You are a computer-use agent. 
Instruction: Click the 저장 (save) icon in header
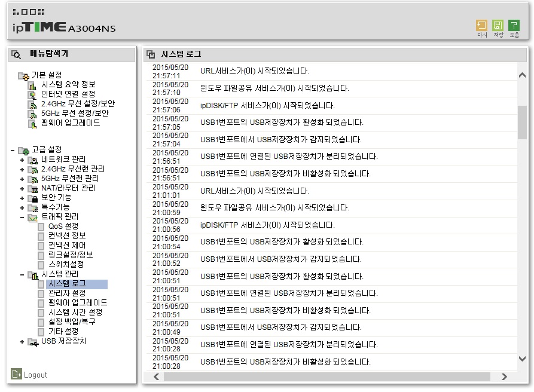(x=498, y=26)
